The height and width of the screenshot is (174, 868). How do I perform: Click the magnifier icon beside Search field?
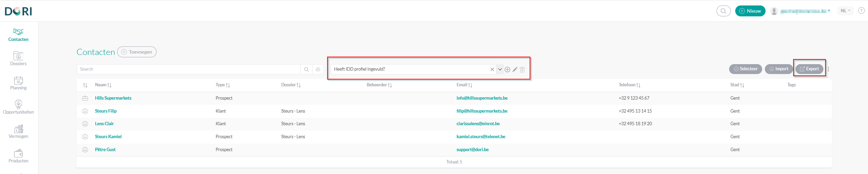tap(306, 69)
